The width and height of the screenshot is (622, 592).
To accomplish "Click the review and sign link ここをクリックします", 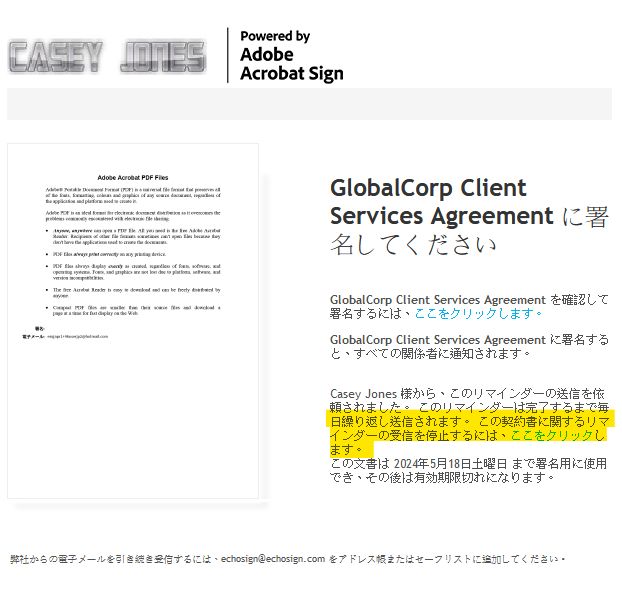I will tap(478, 313).
